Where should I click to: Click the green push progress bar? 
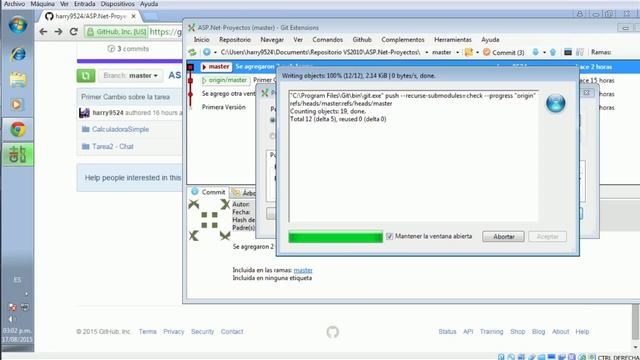(336, 237)
